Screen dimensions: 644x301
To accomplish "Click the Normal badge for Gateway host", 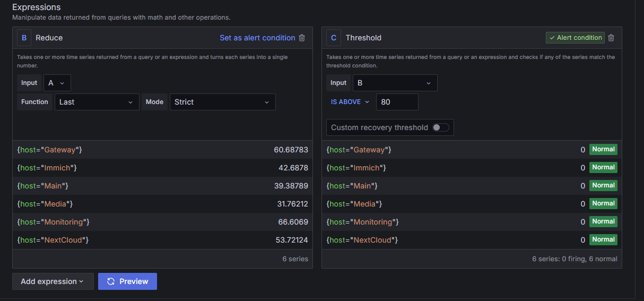I will click(x=603, y=150).
